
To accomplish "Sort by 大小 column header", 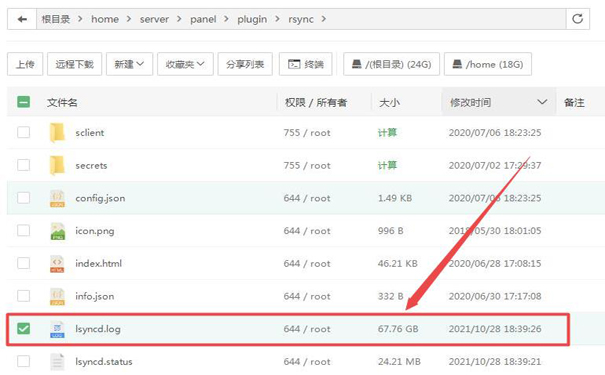I will (x=389, y=103).
